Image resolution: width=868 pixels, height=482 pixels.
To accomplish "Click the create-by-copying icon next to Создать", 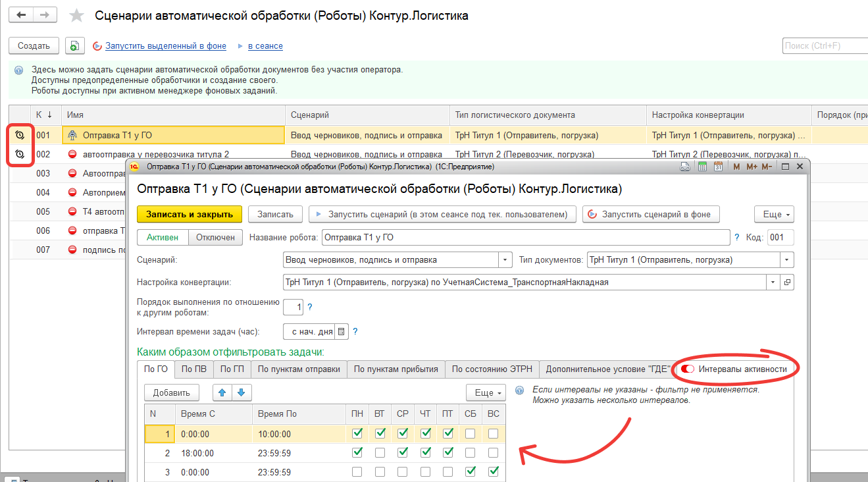I will (74, 45).
